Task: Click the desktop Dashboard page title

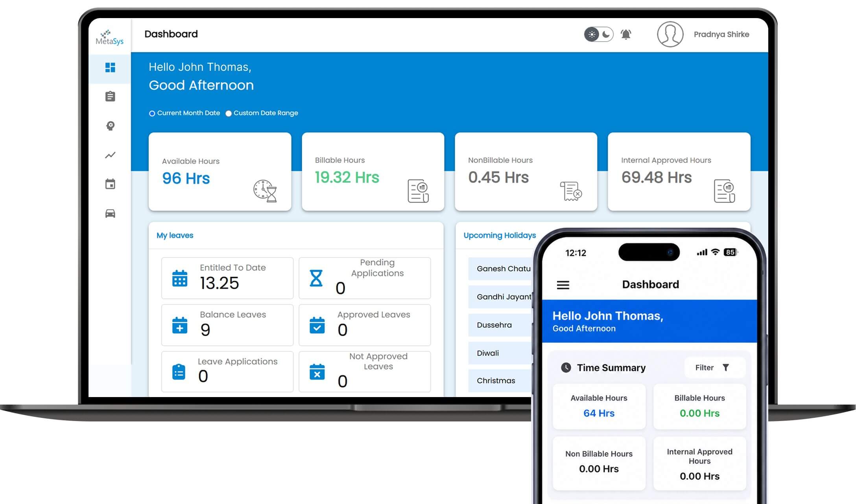Action: [x=171, y=34]
